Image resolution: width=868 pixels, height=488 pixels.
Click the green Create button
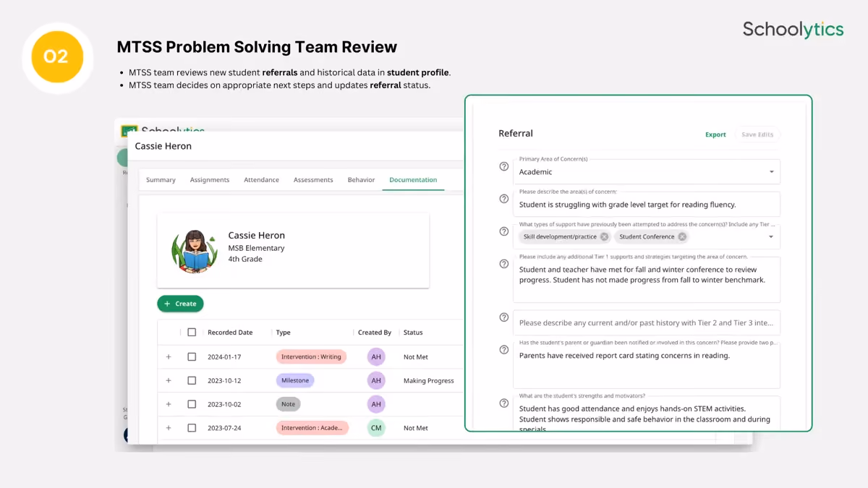click(x=180, y=304)
